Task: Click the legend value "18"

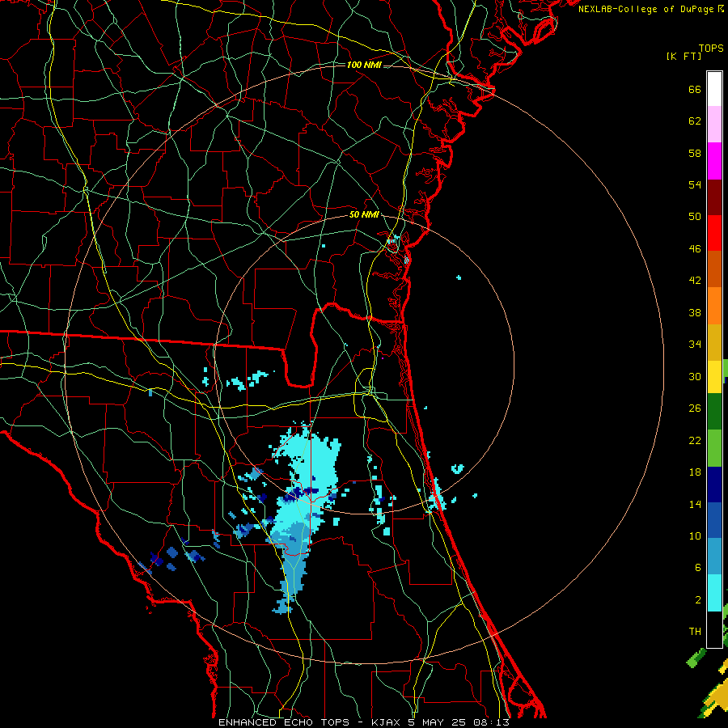Action: [695, 472]
